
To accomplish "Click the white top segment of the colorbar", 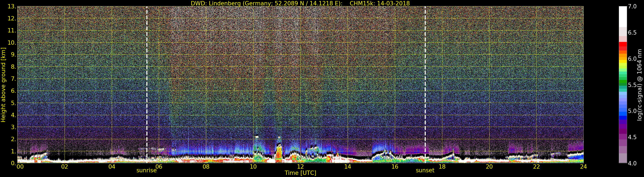I will pos(623,17).
